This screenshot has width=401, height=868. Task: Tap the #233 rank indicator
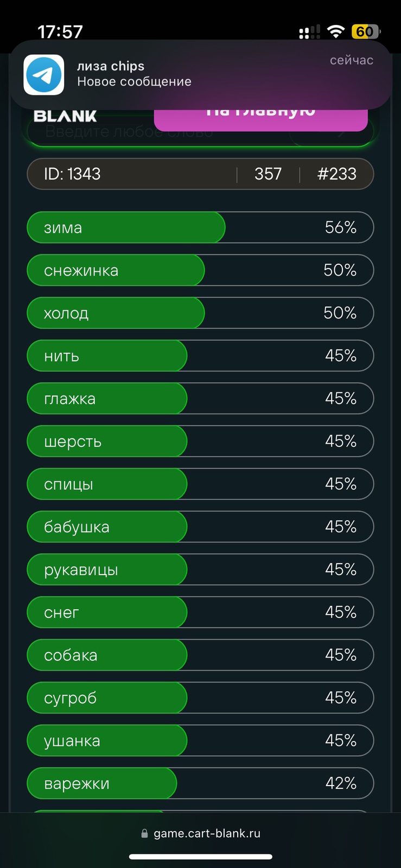pos(336,174)
